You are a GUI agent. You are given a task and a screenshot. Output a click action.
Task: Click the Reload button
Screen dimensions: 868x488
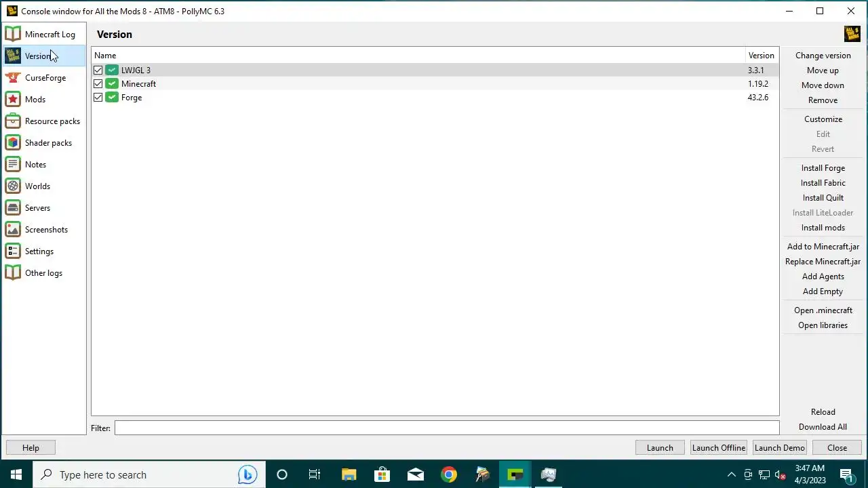823,412
